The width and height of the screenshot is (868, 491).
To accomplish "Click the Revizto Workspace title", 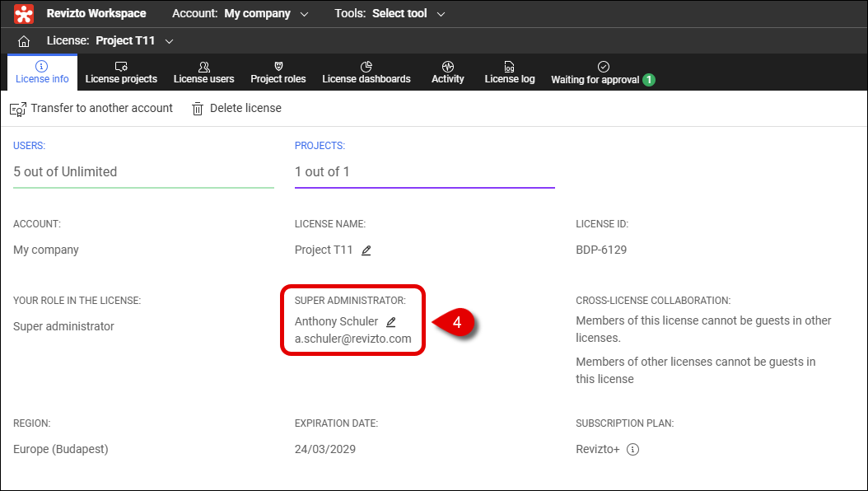I will point(96,13).
